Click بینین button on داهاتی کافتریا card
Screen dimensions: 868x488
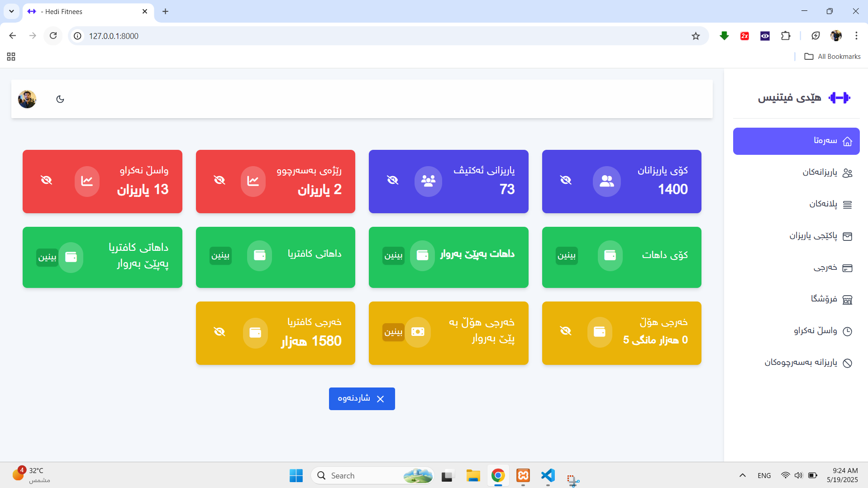(220, 256)
